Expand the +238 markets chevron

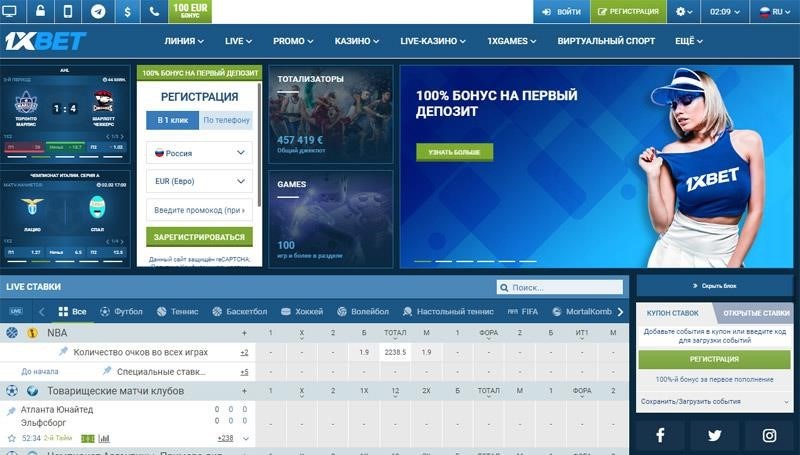pyautogui.click(x=246, y=438)
